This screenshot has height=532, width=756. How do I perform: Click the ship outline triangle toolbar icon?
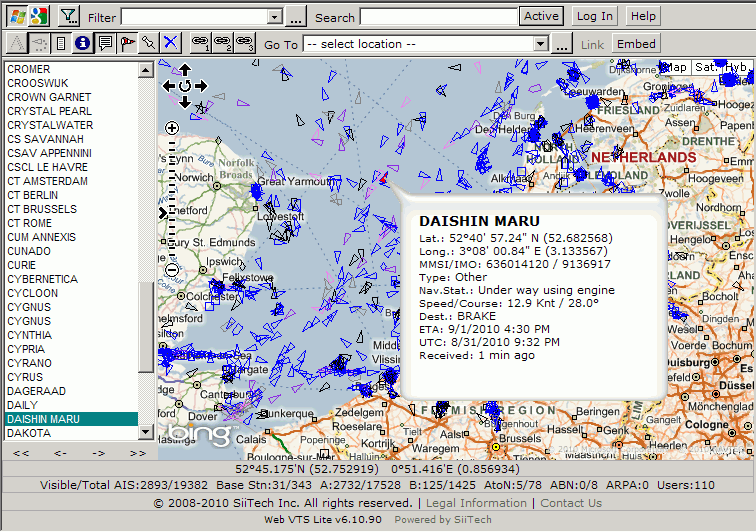pos(17,43)
